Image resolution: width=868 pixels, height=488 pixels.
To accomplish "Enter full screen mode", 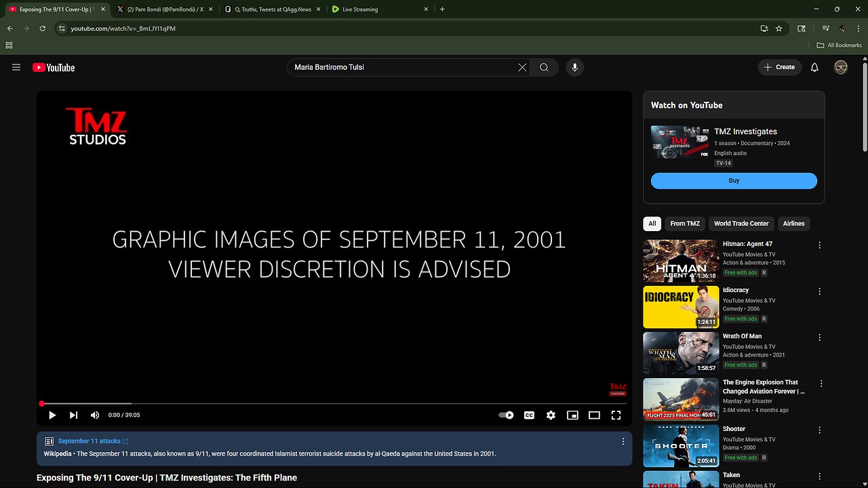I will coord(616,415).
